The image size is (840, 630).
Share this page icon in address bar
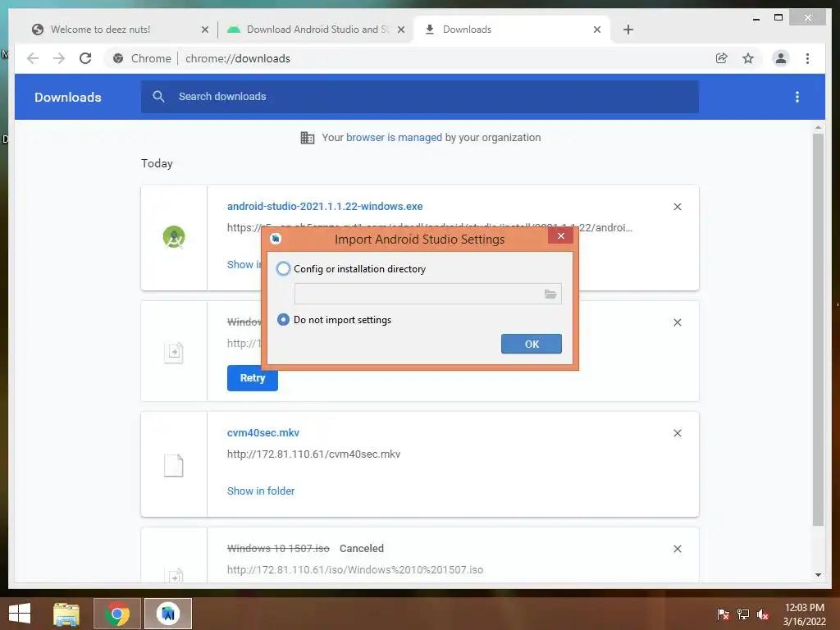(722, 58)
